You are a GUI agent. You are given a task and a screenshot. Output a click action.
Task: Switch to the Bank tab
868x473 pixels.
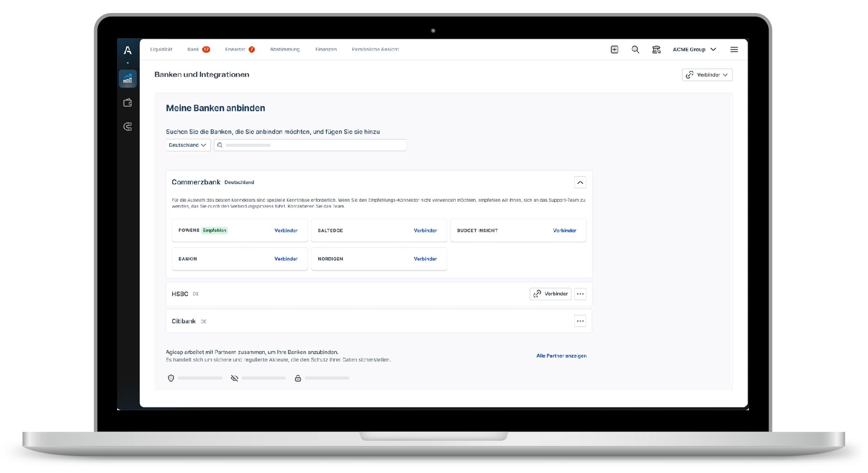[193, 49]
